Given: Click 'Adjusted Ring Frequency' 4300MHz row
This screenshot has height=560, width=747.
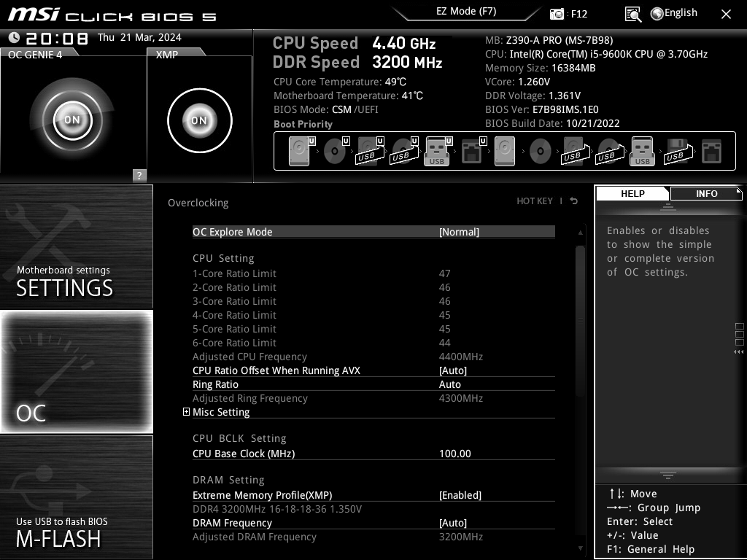Looking at the screenshot, I should pyautogui.click(x=373, y=398).
